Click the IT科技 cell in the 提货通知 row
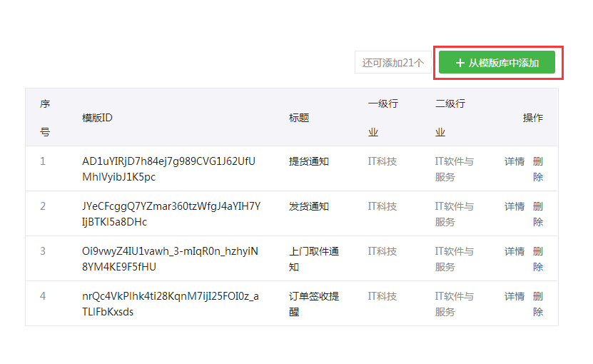Viewport: 593px width, 364px height. coord(382,161)
